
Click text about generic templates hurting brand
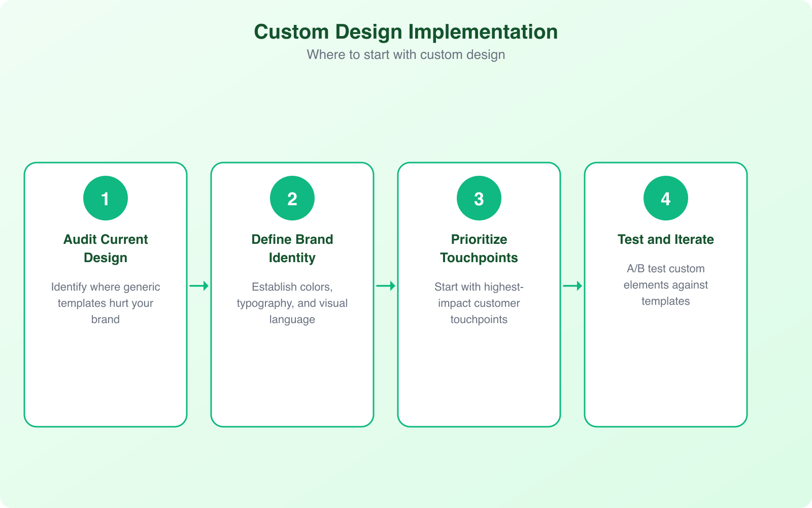(105, 303)
